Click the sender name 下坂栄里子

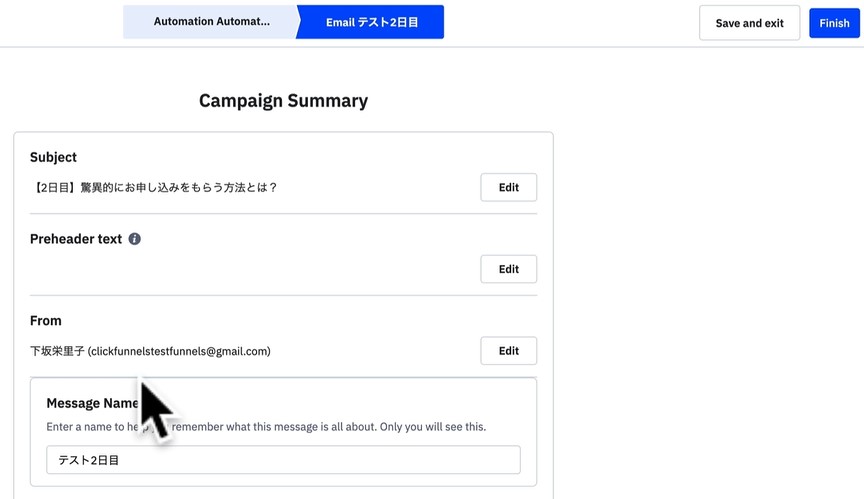56,351
